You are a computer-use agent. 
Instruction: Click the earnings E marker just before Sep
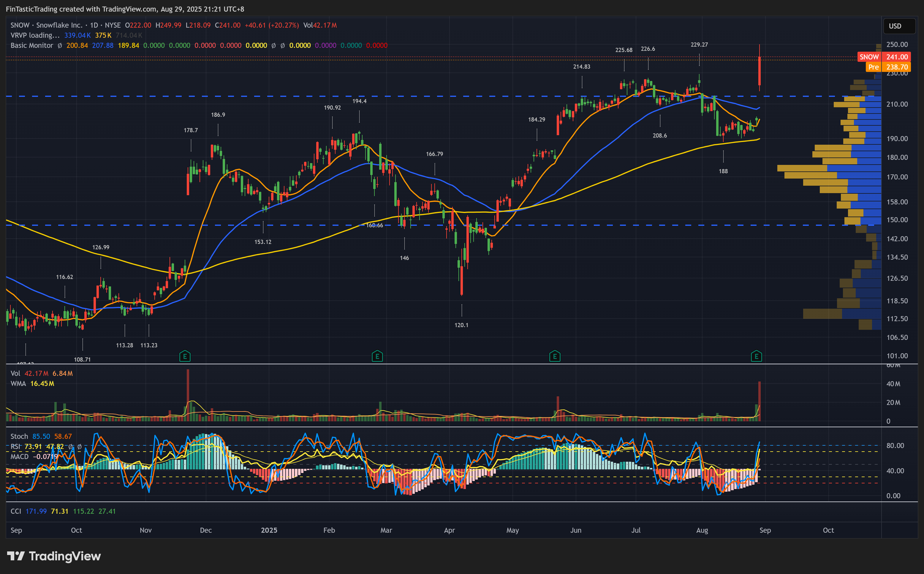[756, 356]
